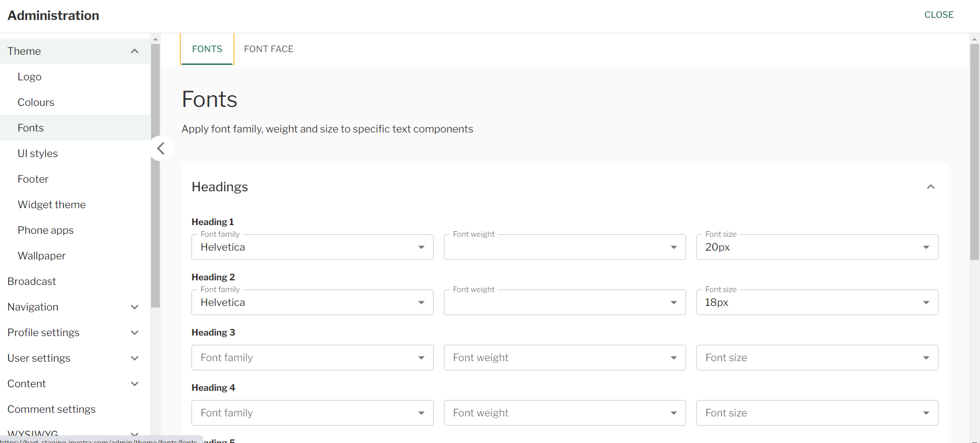Pick a font weight for Heading 4
The height and width of the screenshot is (443, 980).
(564, 413)
